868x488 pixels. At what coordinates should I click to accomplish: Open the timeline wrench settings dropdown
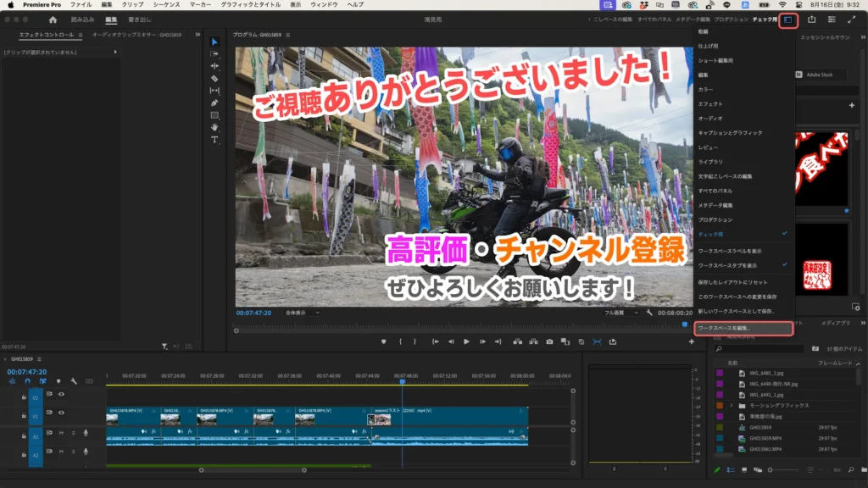(x=73, y=381)
